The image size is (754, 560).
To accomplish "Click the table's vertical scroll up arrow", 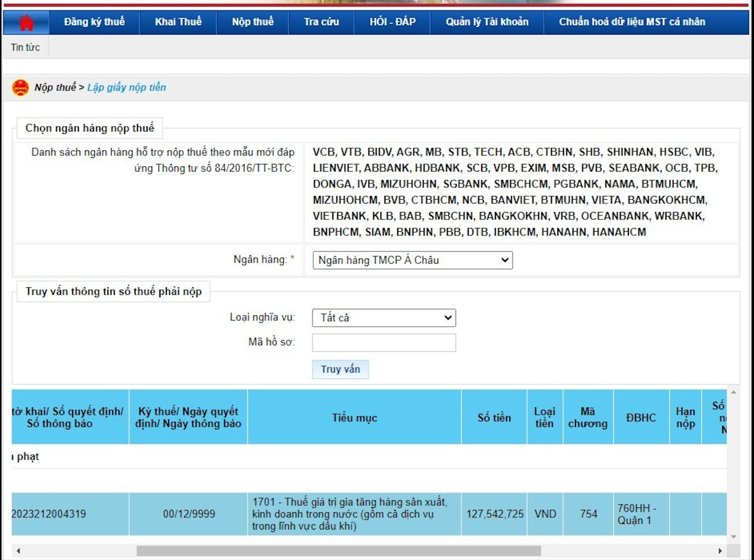I will (733, 392).
